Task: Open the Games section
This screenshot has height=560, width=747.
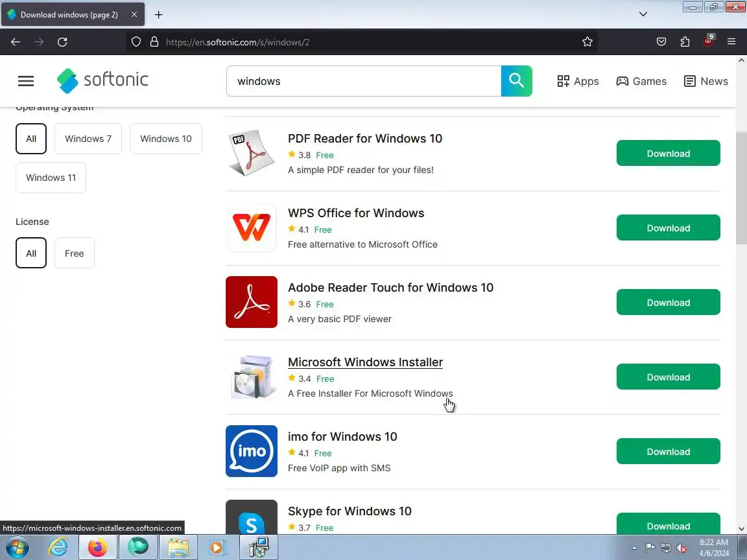Action: point(641,82)
